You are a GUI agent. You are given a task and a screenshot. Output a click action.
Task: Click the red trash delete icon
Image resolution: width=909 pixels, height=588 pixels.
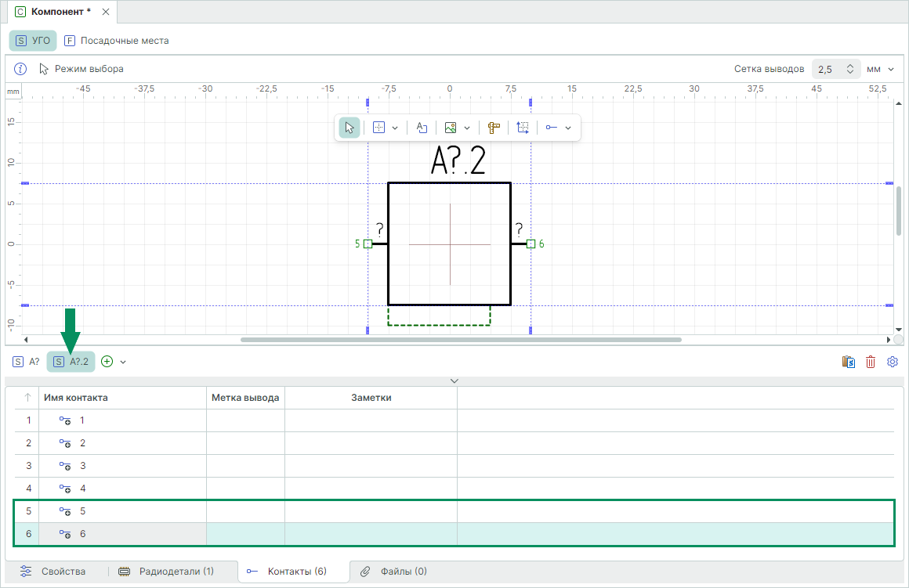click(871, 362)
